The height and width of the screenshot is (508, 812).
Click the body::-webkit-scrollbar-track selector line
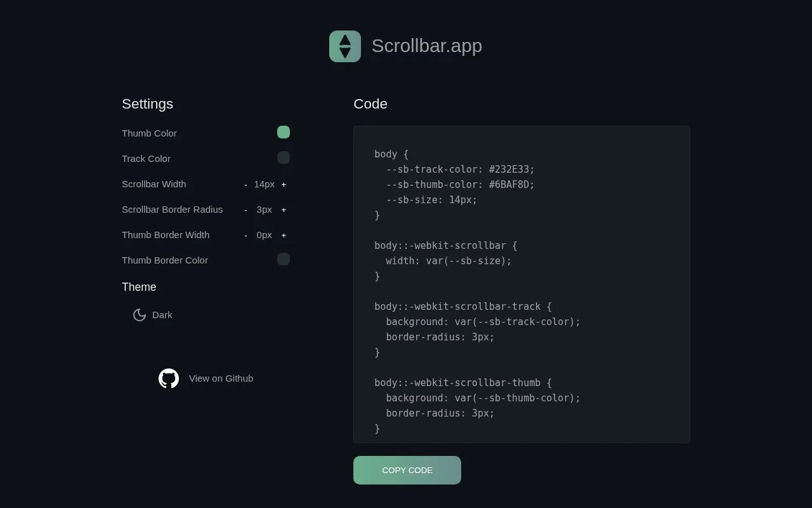[x=463, y=307]
